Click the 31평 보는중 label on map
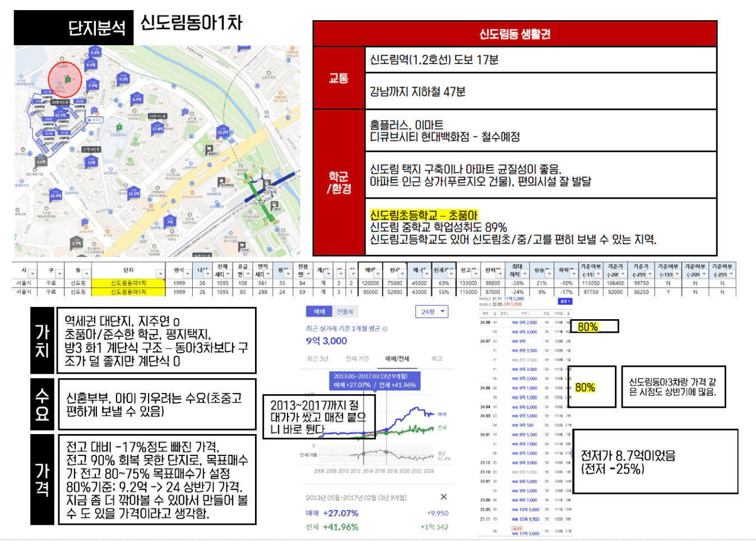The height and width of the screenshot is (541, 756). 157,116
